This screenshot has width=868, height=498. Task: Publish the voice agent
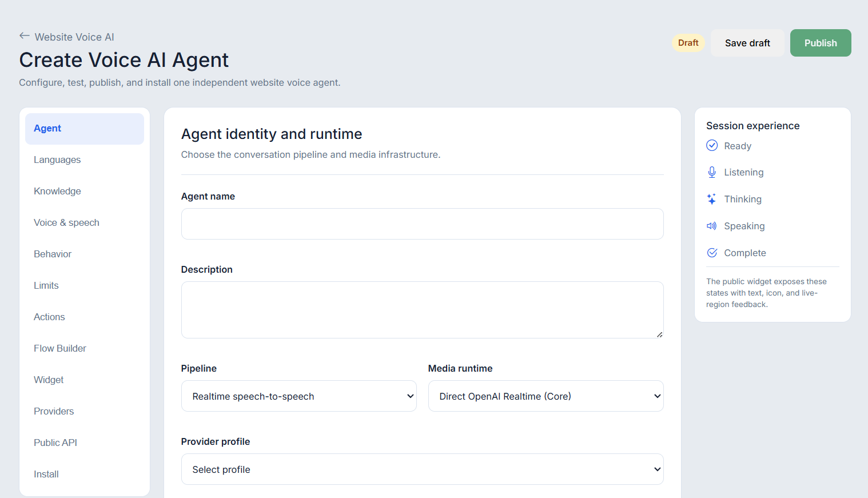coord(821,43)
